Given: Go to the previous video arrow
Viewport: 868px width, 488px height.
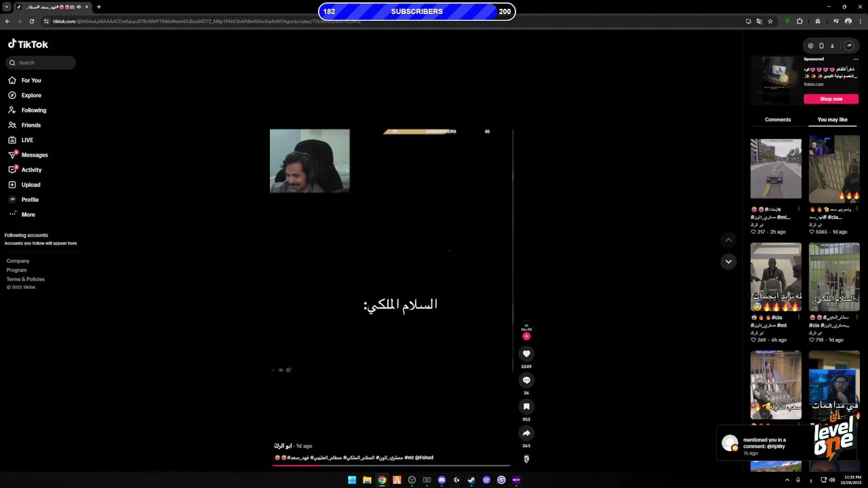Looking at the screenshot, I should point(728,240).
